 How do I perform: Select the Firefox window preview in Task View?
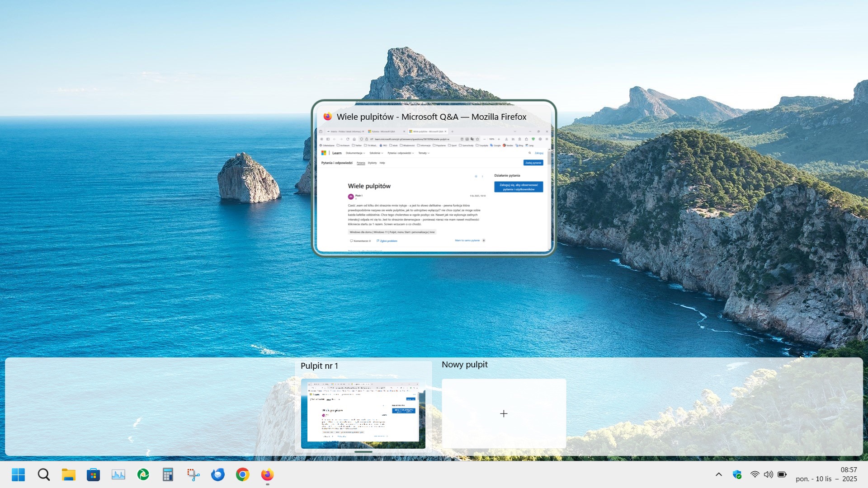point(434,178)
